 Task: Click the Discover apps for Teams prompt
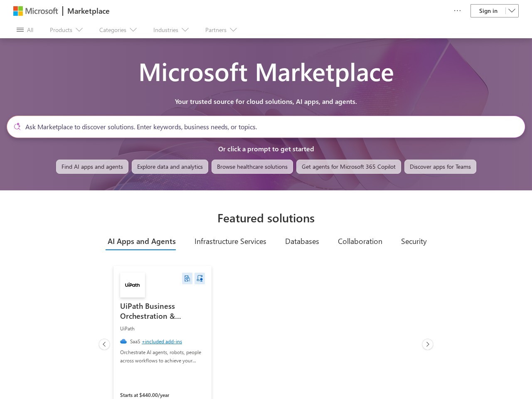point(440,167)
